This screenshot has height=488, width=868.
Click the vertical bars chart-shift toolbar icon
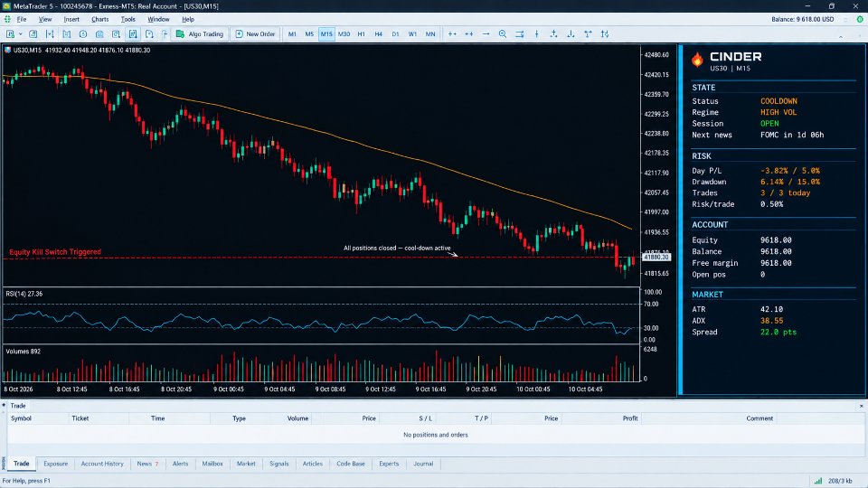click(x=50, y=34)
